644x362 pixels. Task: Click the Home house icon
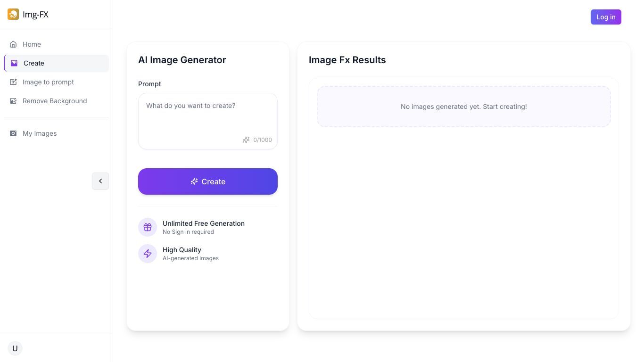coord(13,44)
